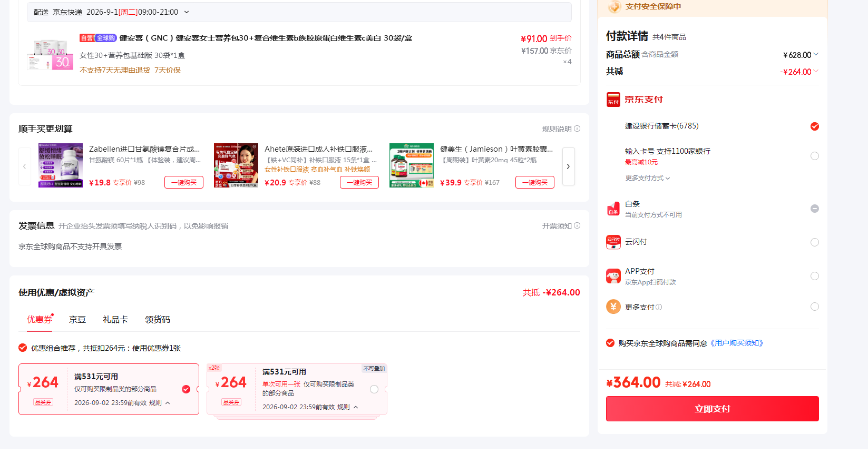Screen dimensions: 868x454
Task: Open the Ahete iron supplement thumbnail
Action: tap(236, 165)
